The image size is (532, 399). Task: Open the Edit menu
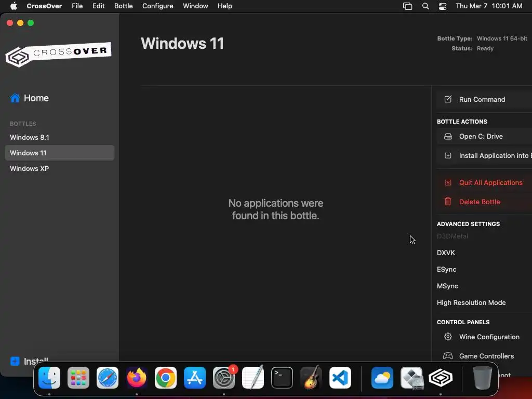point(98,6)
